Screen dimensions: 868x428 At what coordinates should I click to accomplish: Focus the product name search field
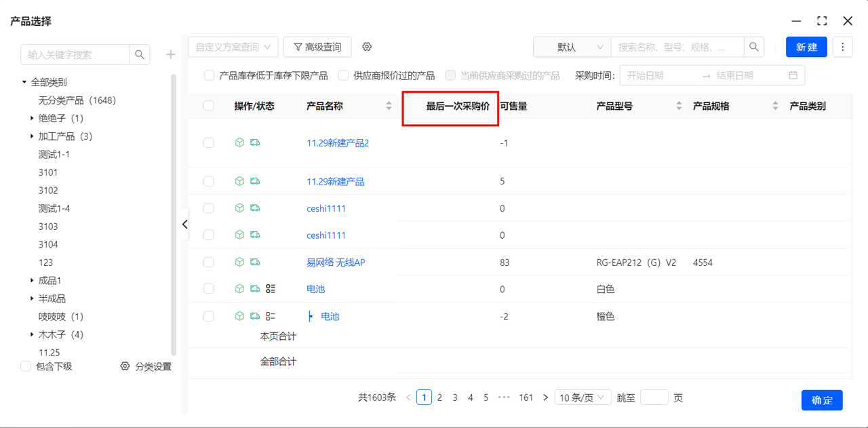(x=677, y=47)
